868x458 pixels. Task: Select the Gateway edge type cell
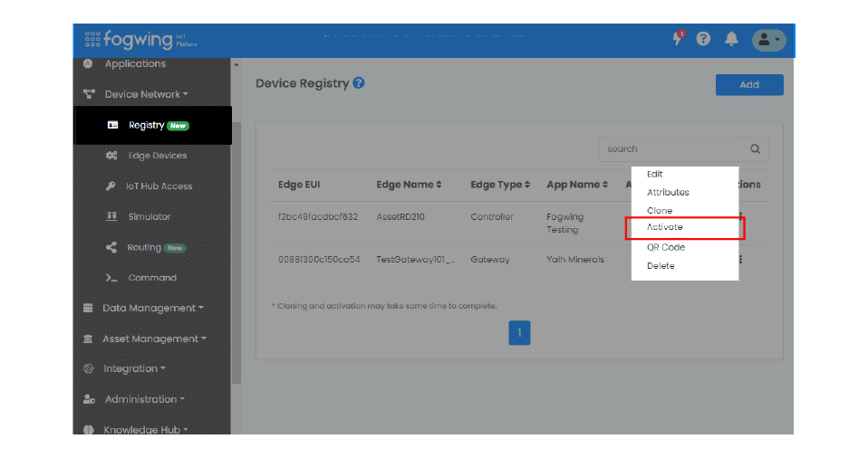pos(490,260)
